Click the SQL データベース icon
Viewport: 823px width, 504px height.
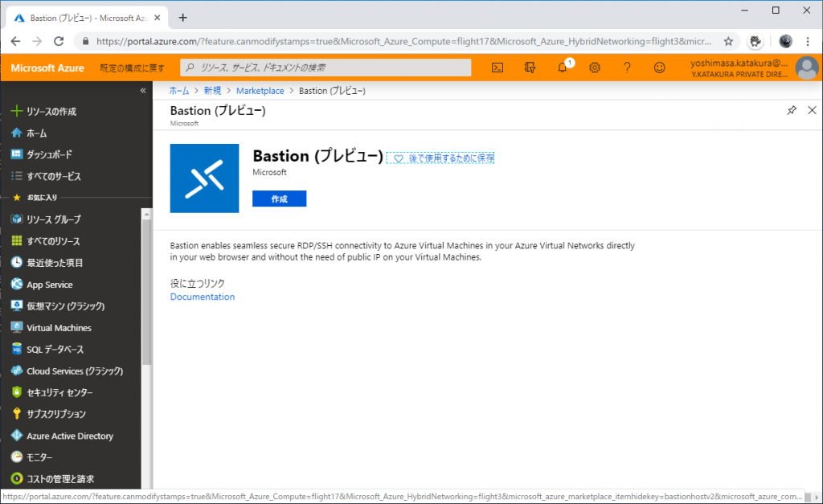coord(17,349)
